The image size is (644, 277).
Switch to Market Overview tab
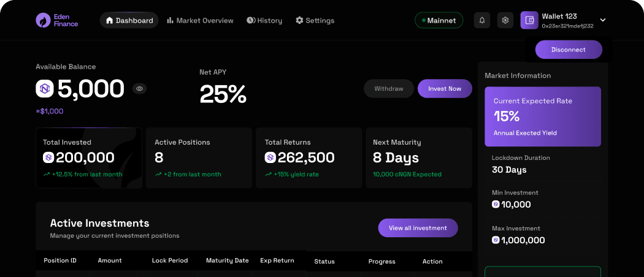(200, 20)
